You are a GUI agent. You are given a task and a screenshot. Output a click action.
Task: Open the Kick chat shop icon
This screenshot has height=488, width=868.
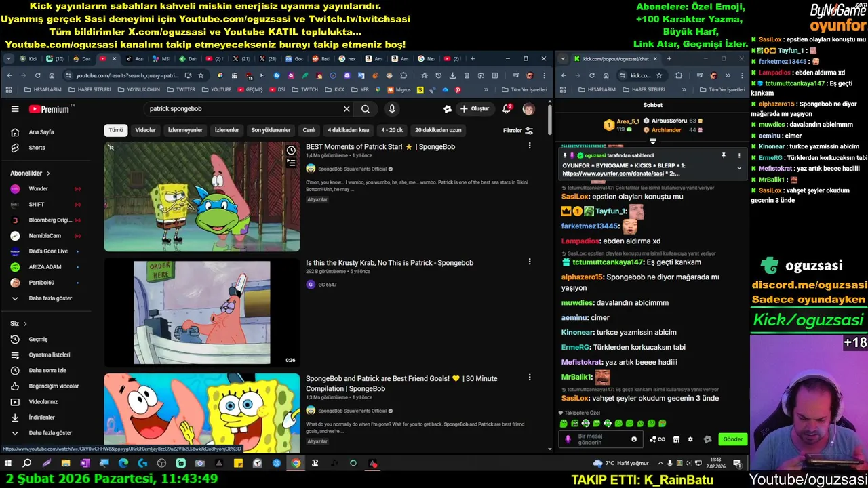[x=676, y=439]
